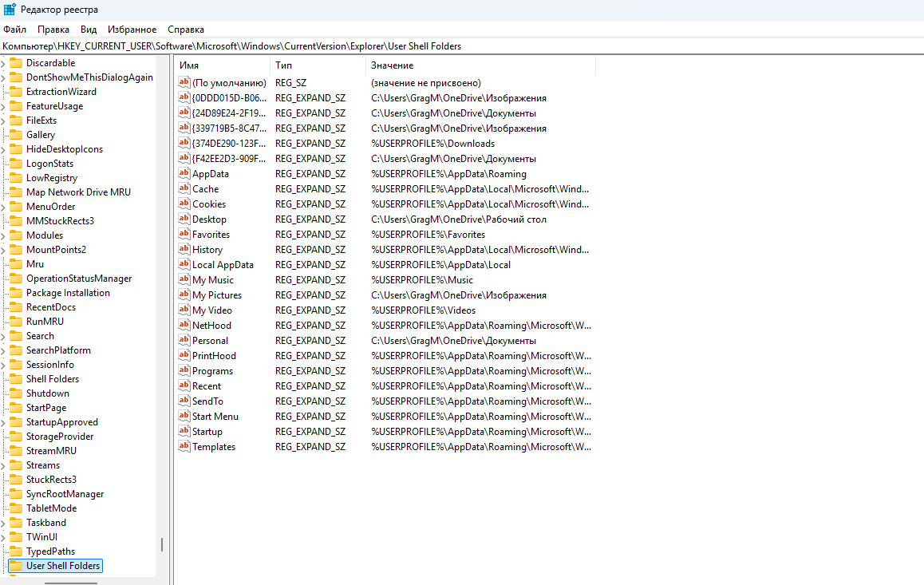Select the TypedPaths key folder icon
Image resolution: width=924 pixels, height=585 pixels.
(x=16, y=551)
